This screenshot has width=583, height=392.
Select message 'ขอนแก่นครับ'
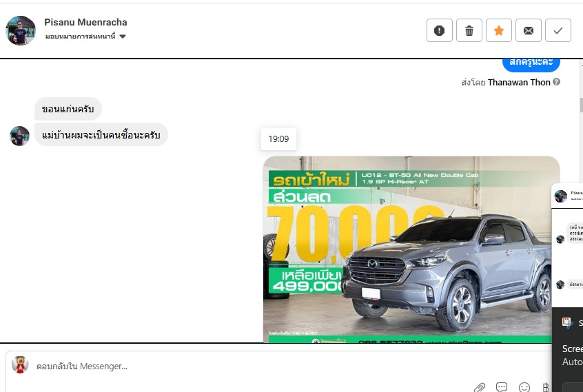68,109
